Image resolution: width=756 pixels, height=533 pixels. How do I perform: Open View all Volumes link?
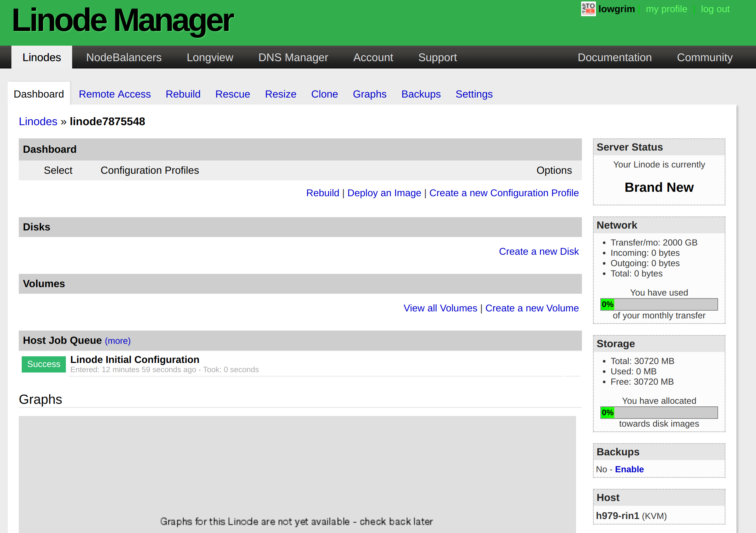point(440,308)
